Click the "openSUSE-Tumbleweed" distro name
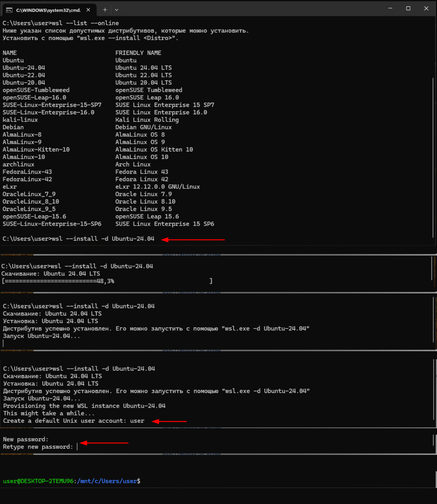The width and height of the screenshot is (437, 504). pyautogui.click(x=36, y=90)
